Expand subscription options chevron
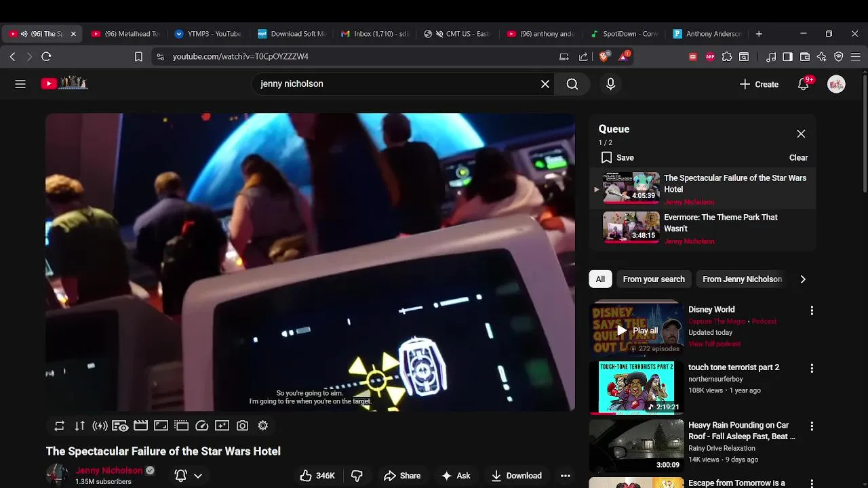The width and height of the screenshot is (868, 488). point(198,476)
